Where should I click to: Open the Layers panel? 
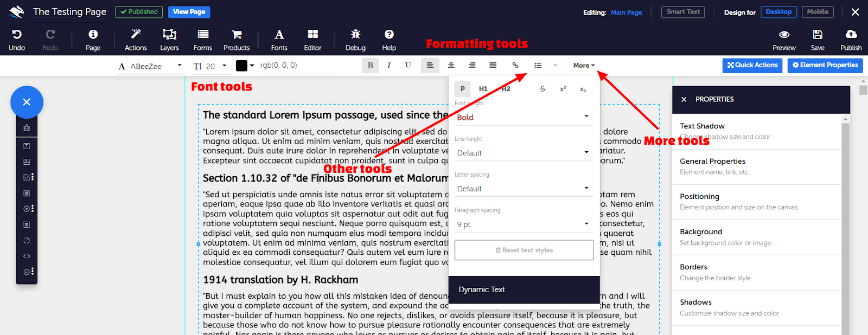point(169,35)
